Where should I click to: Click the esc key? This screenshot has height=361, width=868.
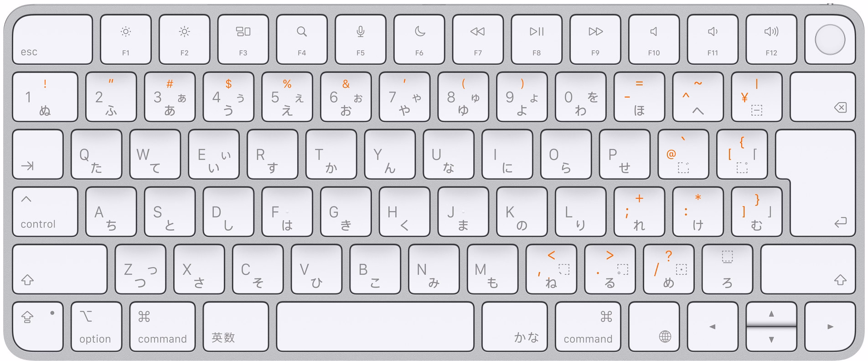[x=52, y=39]
